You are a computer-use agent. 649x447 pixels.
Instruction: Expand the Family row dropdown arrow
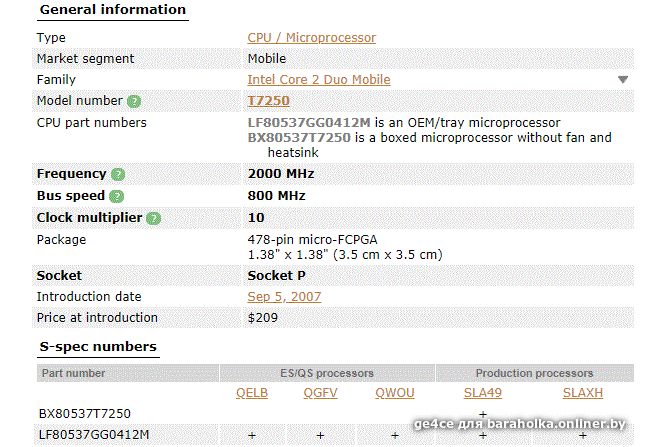623,79
